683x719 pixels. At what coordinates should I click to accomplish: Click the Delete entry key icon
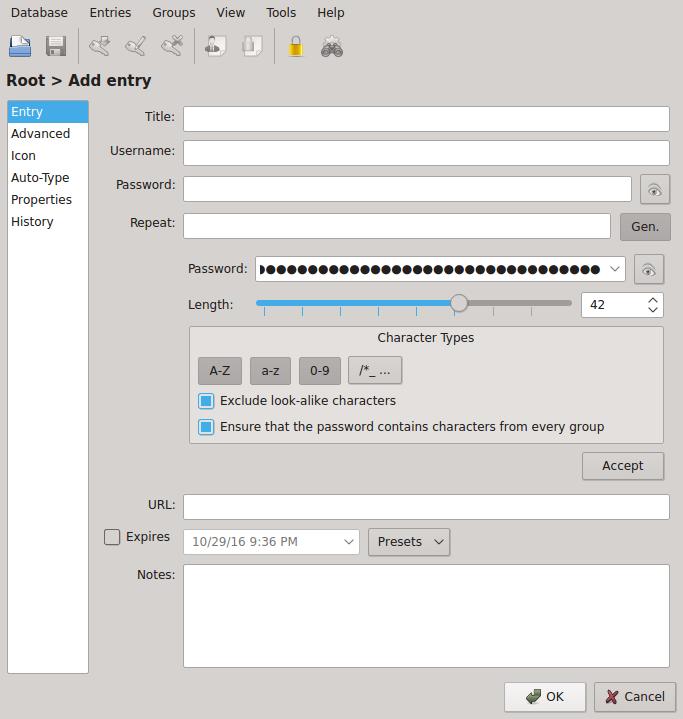click(172, 46)
